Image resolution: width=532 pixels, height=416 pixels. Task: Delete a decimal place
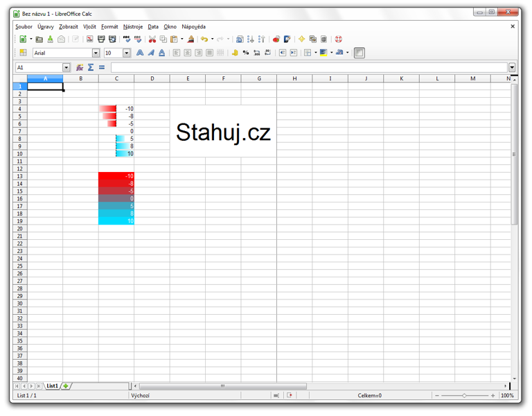[x=267, y=53]
